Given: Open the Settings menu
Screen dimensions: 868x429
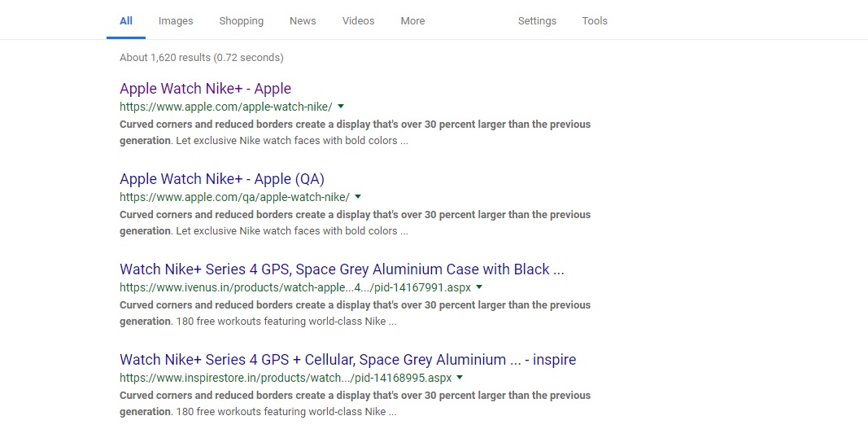Looking at the screenshot, I should (537, 21).
